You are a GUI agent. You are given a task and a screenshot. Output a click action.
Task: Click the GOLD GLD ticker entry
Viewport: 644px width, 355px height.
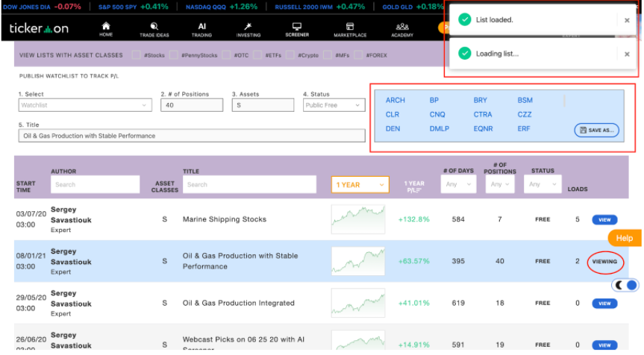click(x=413, y=7)
